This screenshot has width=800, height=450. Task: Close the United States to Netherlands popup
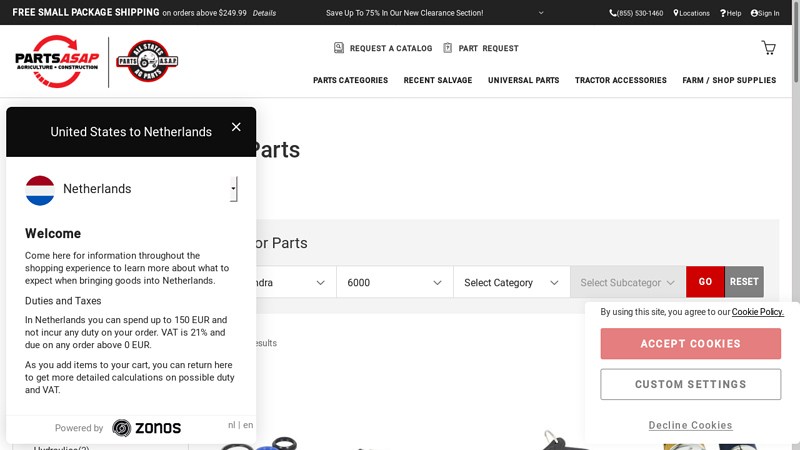tap(236, 127)
